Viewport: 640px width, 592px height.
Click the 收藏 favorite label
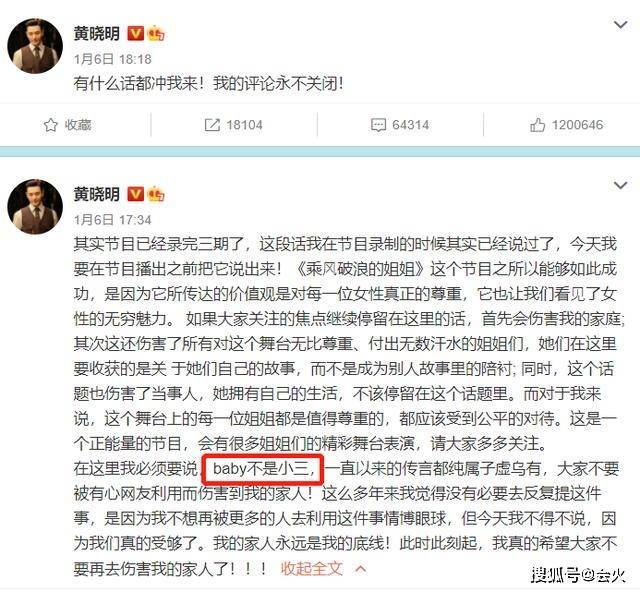[78, 125]
